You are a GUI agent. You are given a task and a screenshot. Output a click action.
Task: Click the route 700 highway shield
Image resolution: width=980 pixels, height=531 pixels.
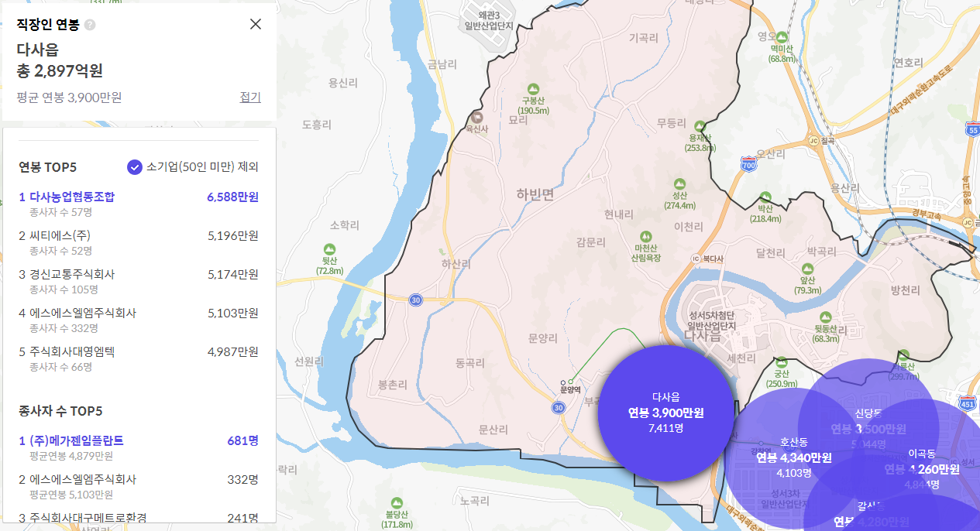click(748, 164)
